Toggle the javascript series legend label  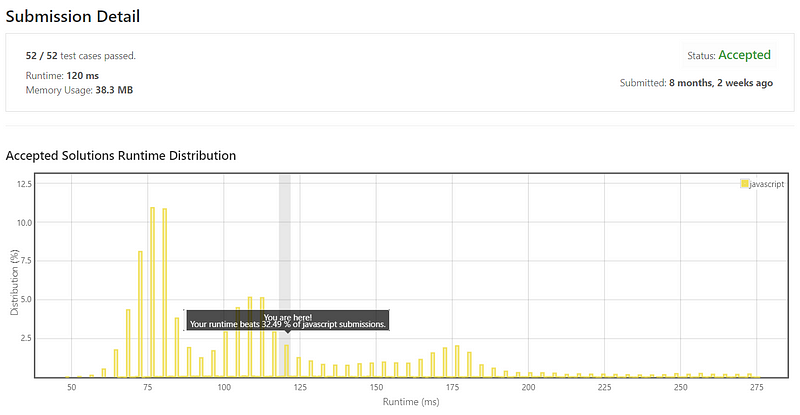pyautogui.click(x=767, y=184)
